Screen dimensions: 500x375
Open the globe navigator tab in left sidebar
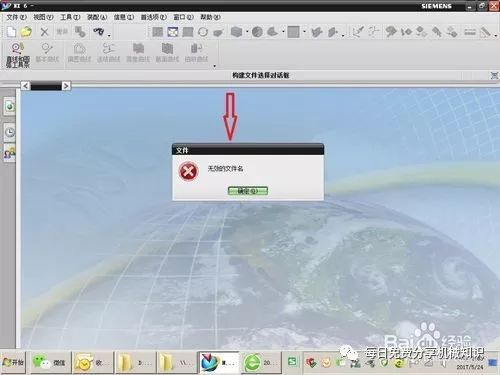[10, 107]
